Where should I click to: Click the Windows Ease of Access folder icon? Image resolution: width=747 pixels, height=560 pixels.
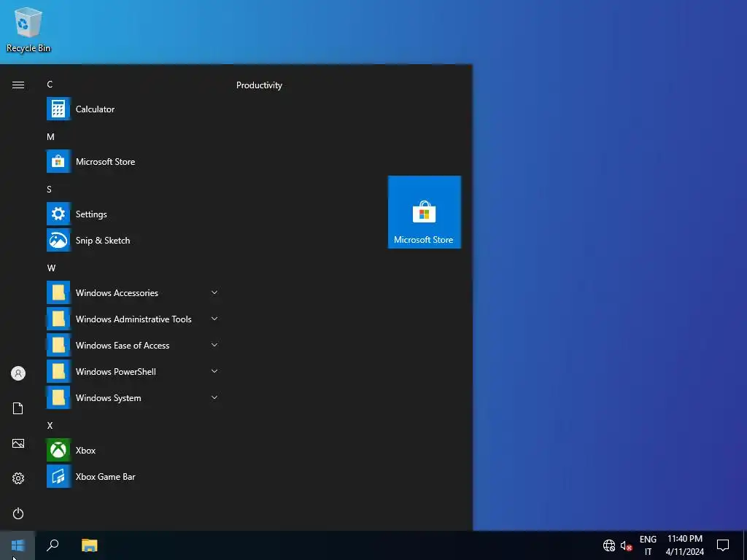(x=58, y=345)
